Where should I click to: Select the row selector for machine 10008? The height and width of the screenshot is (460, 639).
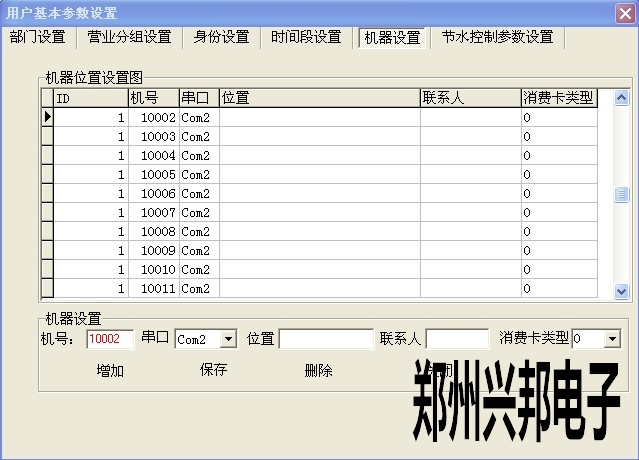click(48, 231)
